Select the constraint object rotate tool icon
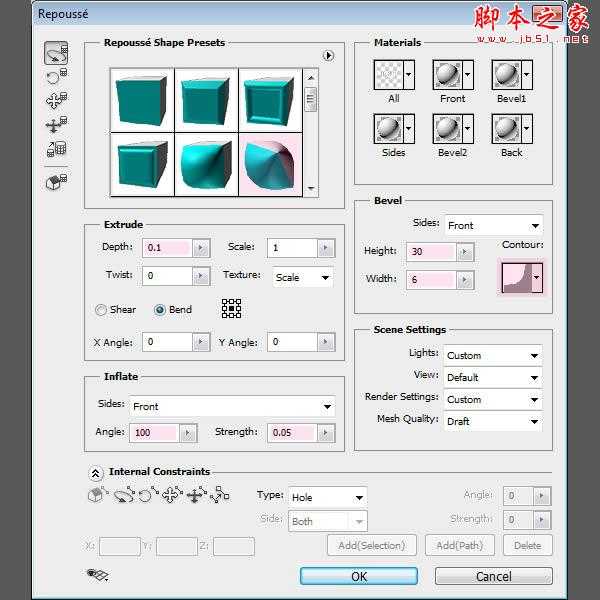The height and width of the screenshot is (600, 600). [x=124, y=495]
